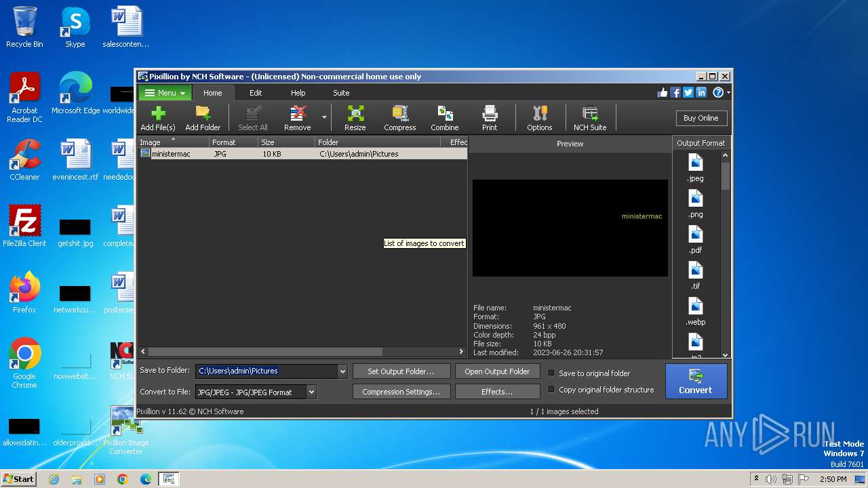
Task: Click the Twitter share icon
Action: coord(688,92)
